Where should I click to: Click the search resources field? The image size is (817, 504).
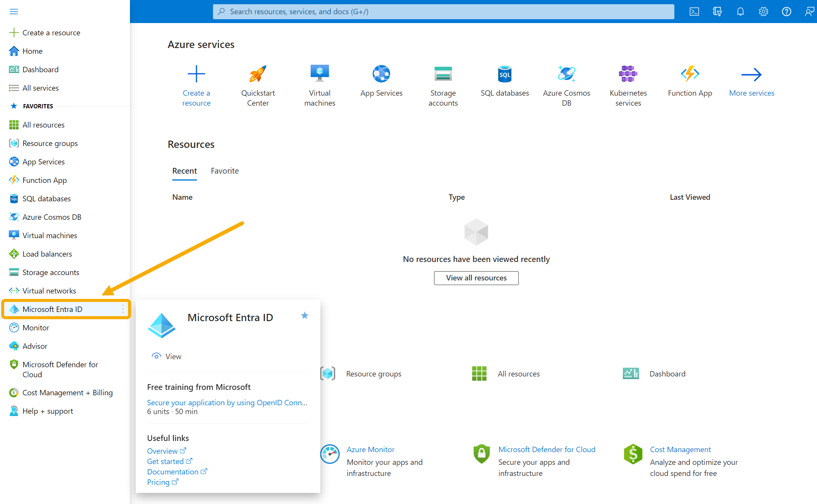(442, 12)
